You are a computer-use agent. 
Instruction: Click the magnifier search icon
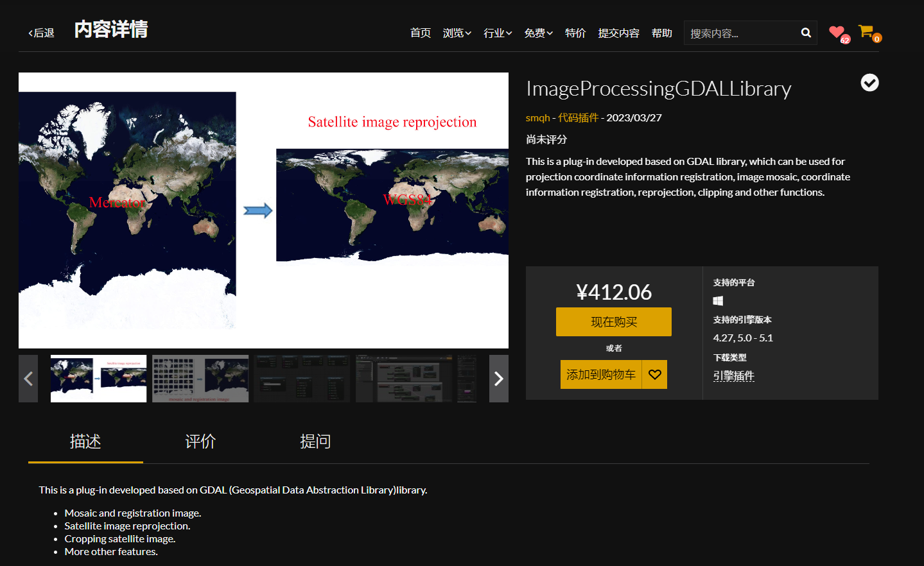click(806, 33)
